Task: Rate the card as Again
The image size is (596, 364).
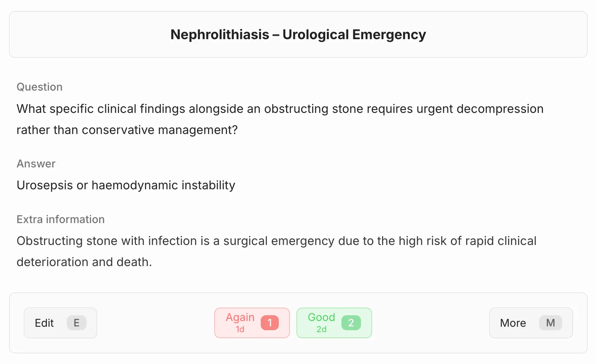Action: point(252,323)
